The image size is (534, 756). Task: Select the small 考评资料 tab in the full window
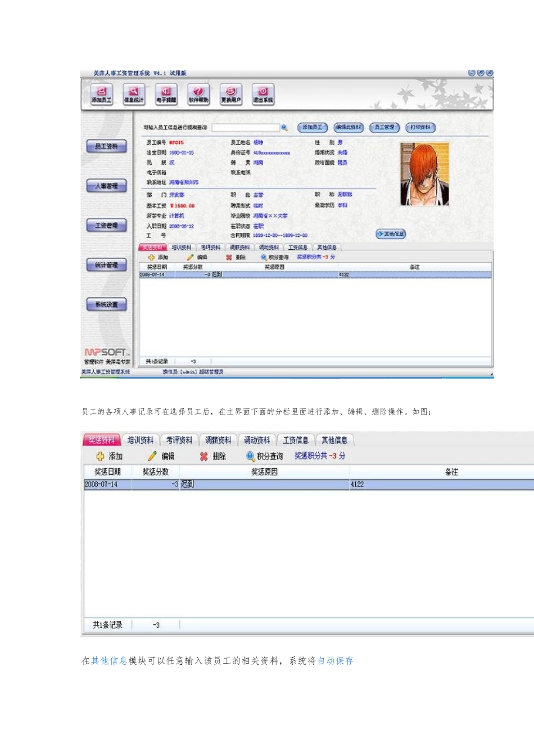click(211, 247)
